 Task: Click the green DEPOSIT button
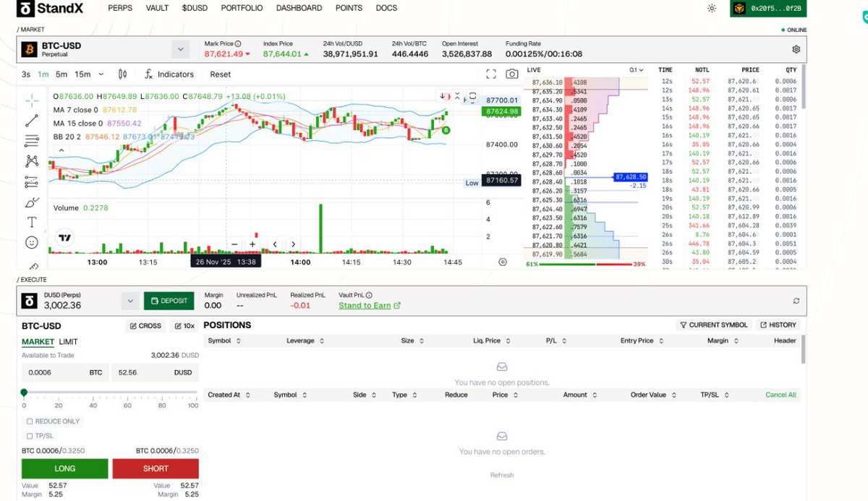169,300
